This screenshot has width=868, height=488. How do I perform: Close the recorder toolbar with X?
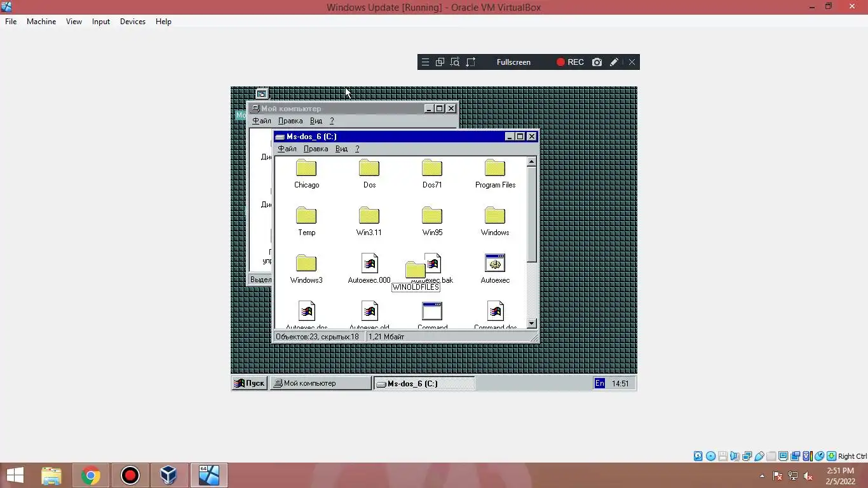632,62
